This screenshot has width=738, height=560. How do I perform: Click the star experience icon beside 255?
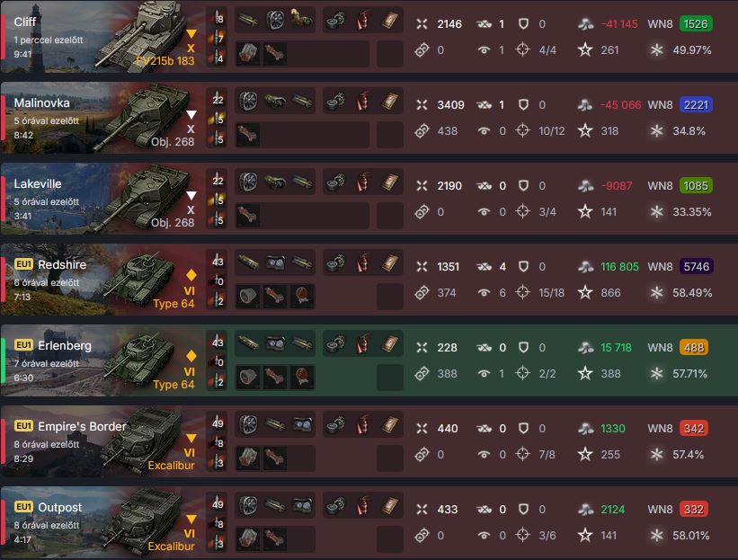tap(585, 454)
